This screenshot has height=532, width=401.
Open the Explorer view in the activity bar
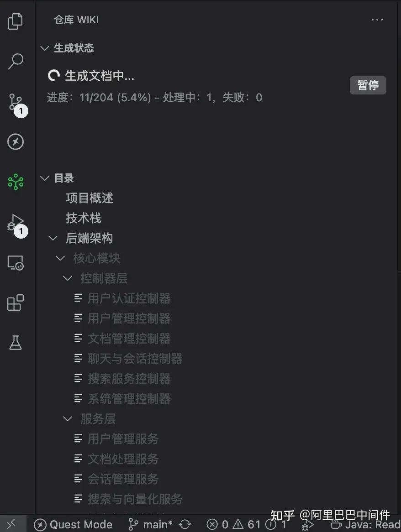[16, 21]
